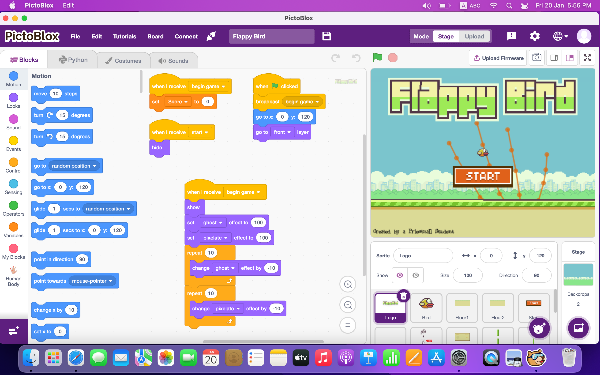Open the mouse-pointer dropdown in point towards block

point(92,281)
